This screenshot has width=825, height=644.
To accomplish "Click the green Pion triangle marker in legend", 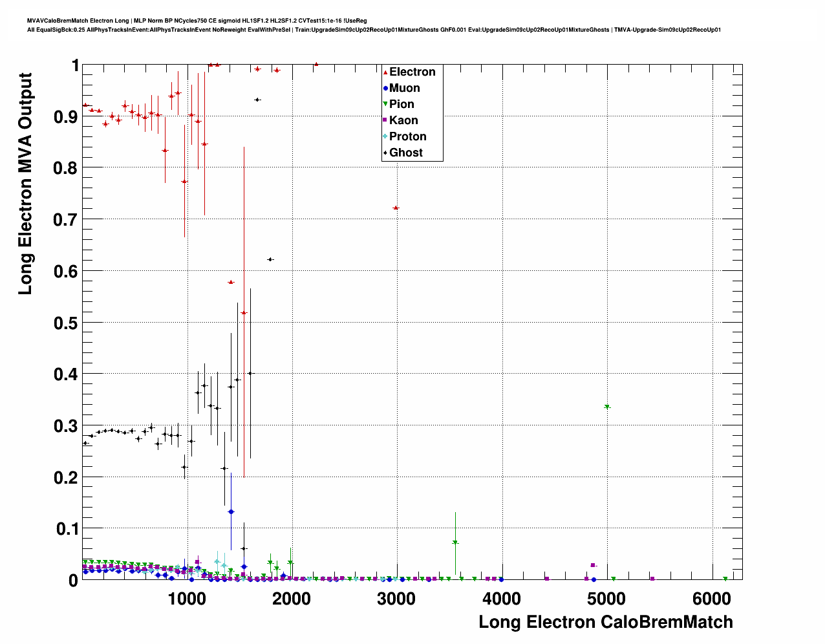I will (x=385, y=104).
